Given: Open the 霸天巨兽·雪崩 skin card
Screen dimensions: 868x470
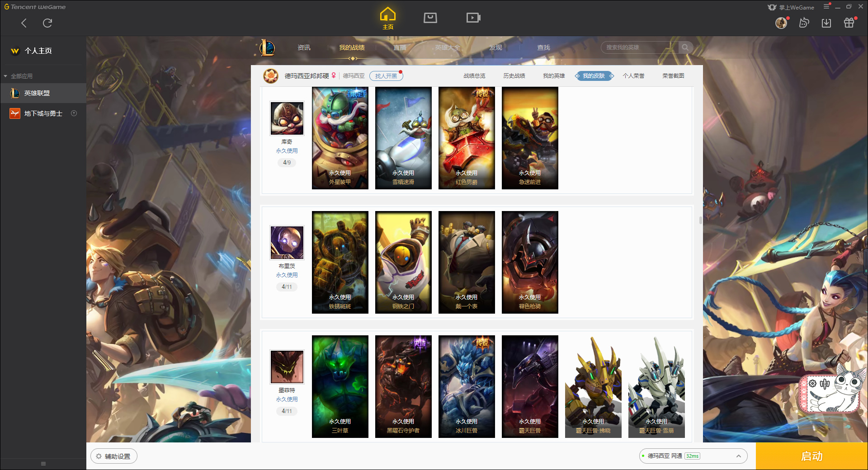Looking at the screenshot, I should point(656,386).
